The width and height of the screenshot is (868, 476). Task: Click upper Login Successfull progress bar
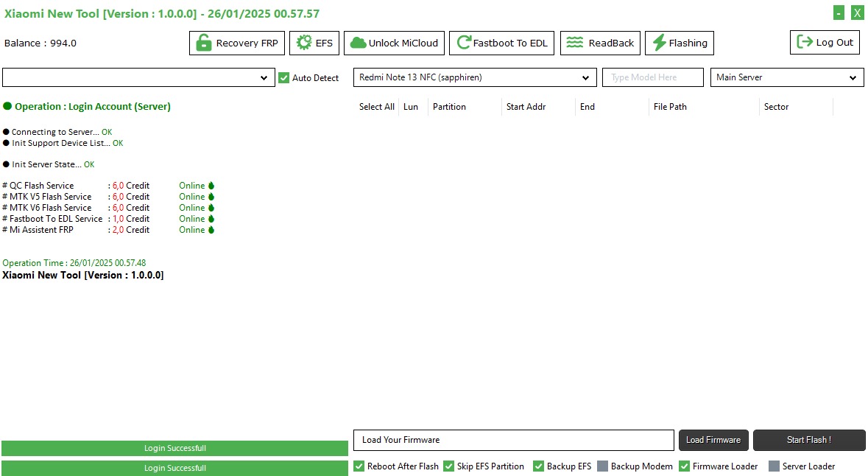pos(175,448)
